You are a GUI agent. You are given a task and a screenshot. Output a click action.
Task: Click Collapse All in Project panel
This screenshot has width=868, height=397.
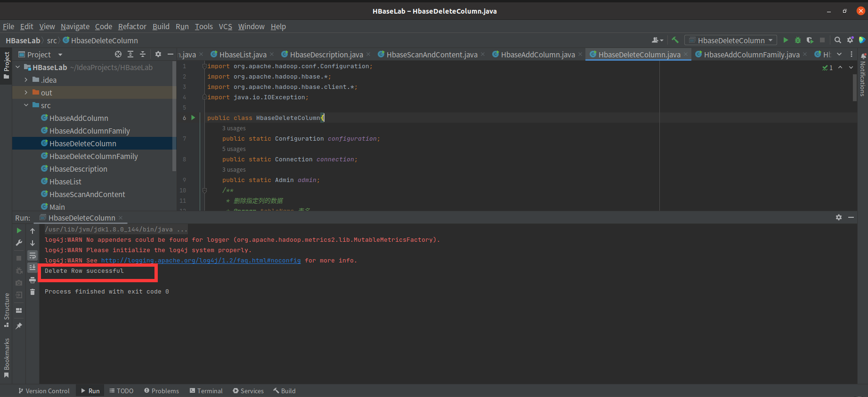point(143,55)
